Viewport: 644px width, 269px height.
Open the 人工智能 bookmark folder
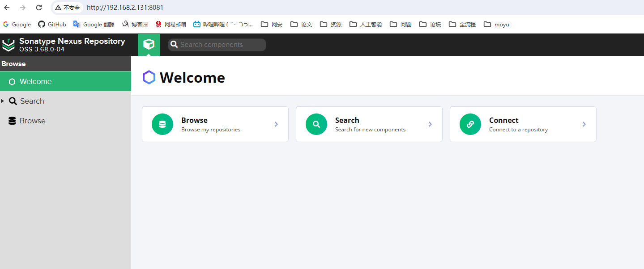366,25
